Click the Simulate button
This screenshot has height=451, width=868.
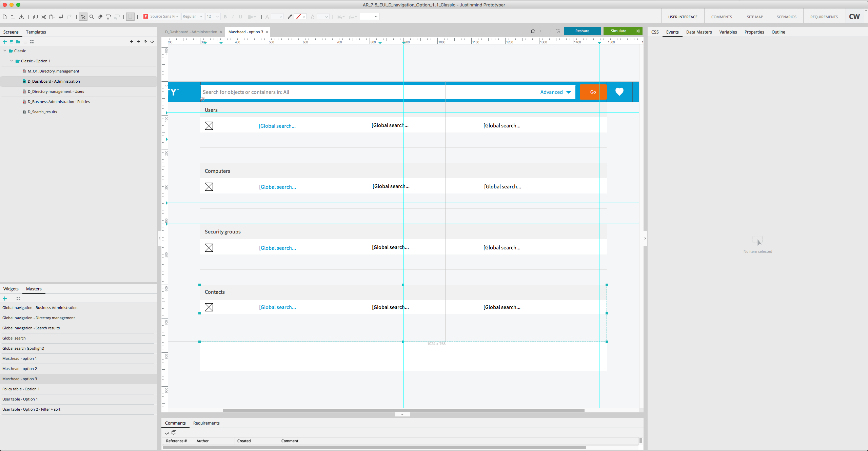(x=618, y=31)
